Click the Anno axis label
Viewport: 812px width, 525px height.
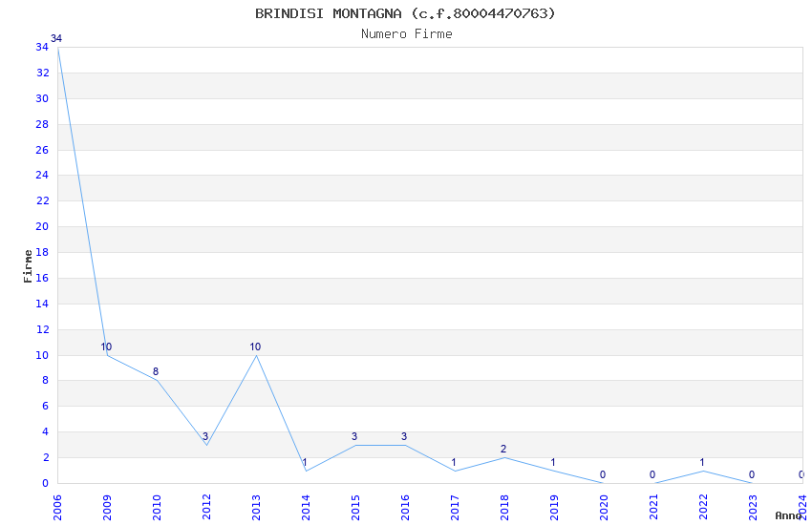point(788,515)
